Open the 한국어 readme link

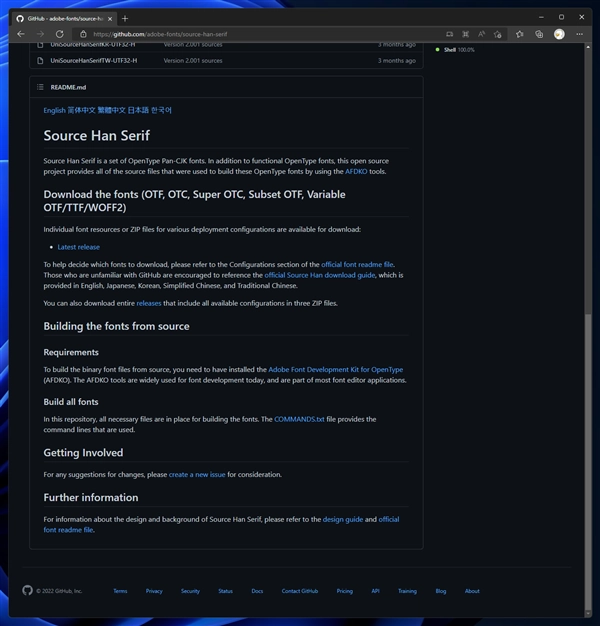(x=161, y=110)
